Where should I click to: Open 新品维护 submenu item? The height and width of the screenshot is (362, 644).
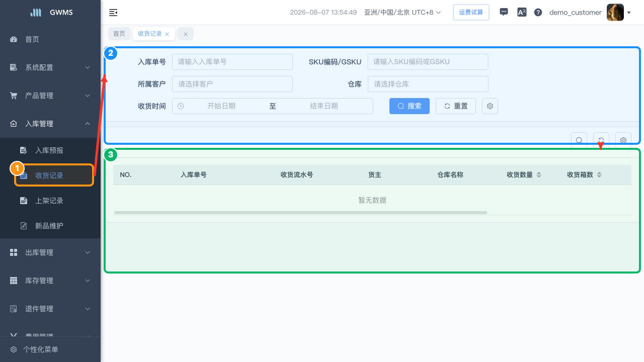tap(50, 226)
